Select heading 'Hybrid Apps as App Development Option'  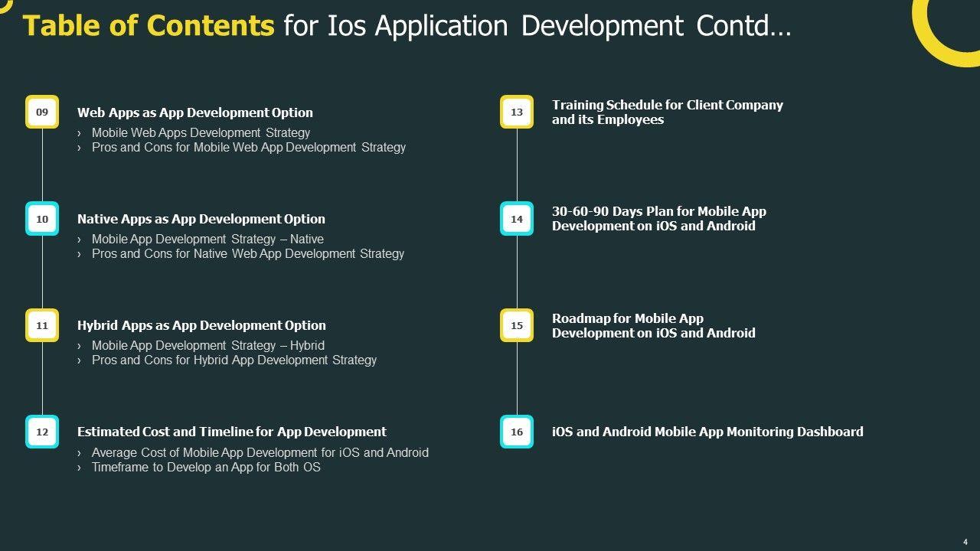(x=201, y=325)
